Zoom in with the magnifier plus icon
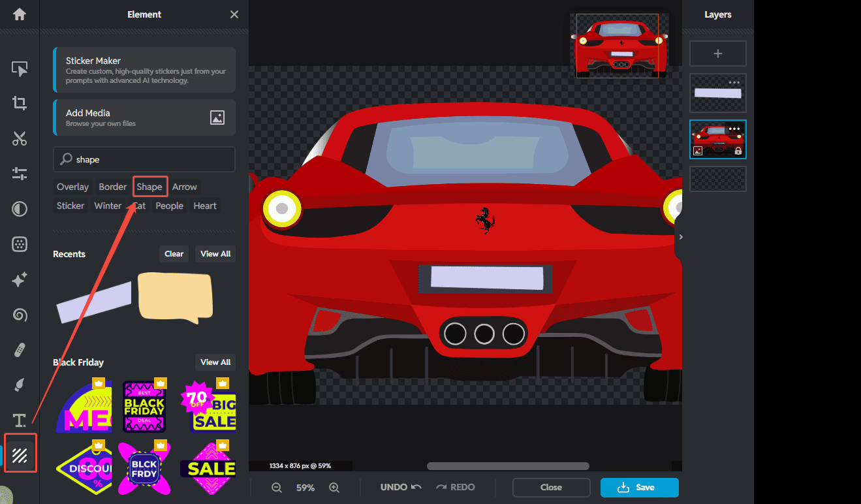 (x=334, y=488)
